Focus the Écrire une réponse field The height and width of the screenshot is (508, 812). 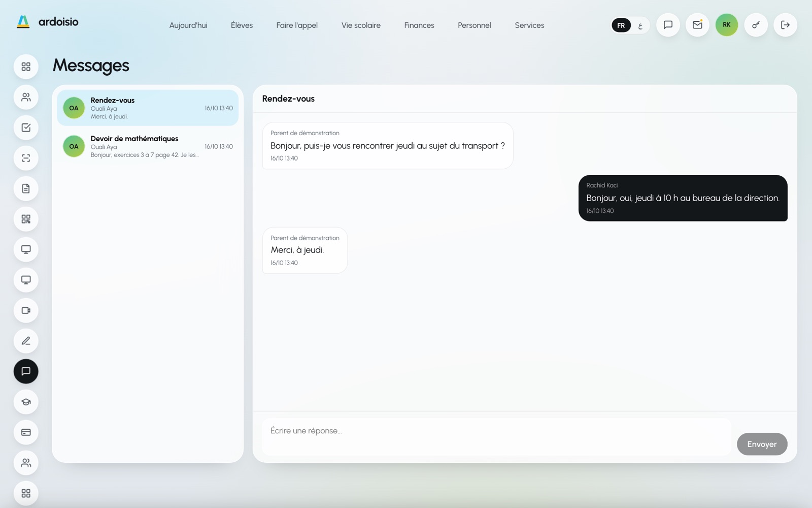tap(497, 437)
